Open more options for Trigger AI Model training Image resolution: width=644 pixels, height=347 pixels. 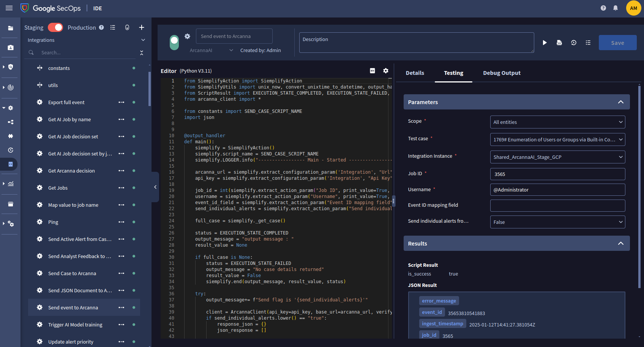pyautogui.click(x=122, y=325)
